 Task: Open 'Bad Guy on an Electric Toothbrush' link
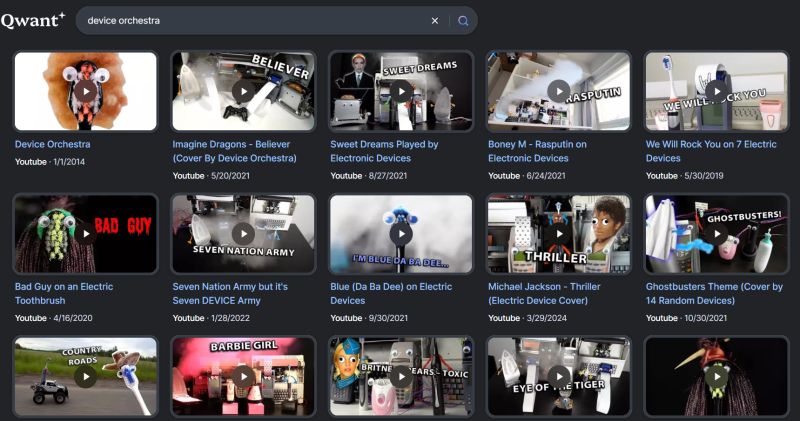pos(64,293)
